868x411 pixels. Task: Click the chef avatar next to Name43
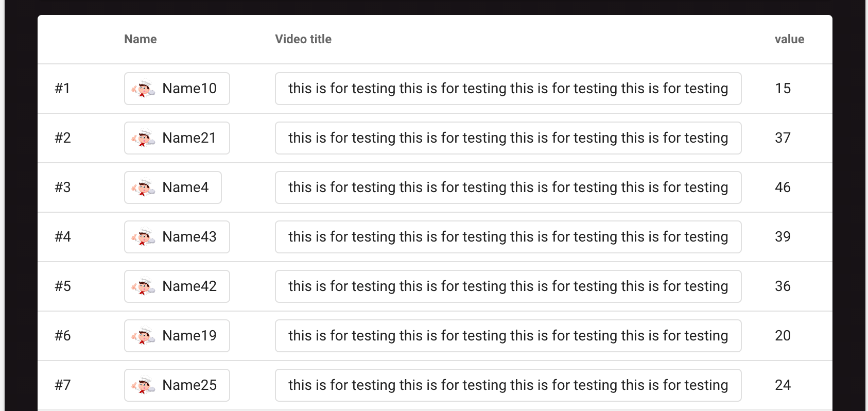(x=143, y=236)
